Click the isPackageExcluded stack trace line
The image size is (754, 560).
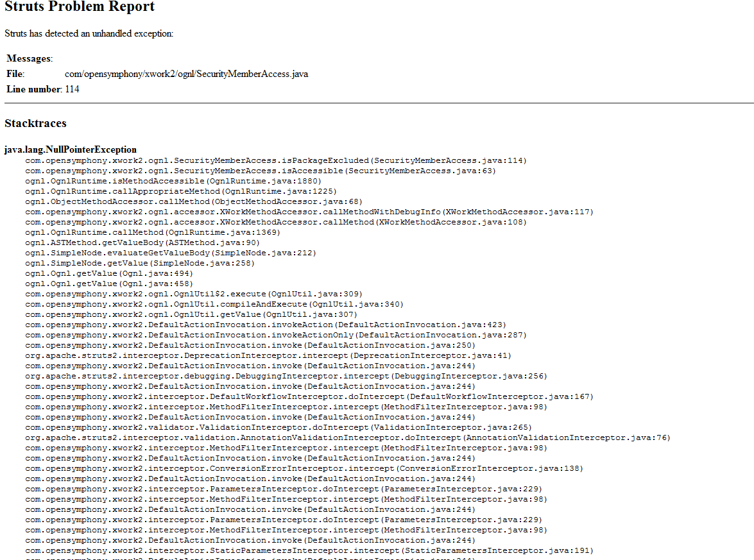276,160
